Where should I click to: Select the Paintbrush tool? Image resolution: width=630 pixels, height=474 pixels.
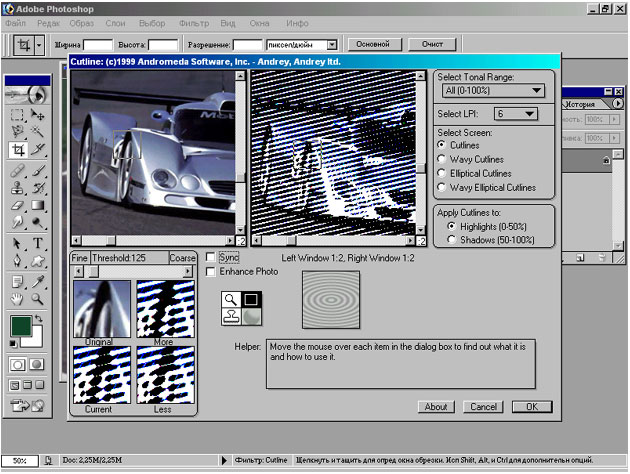point(37,171)
